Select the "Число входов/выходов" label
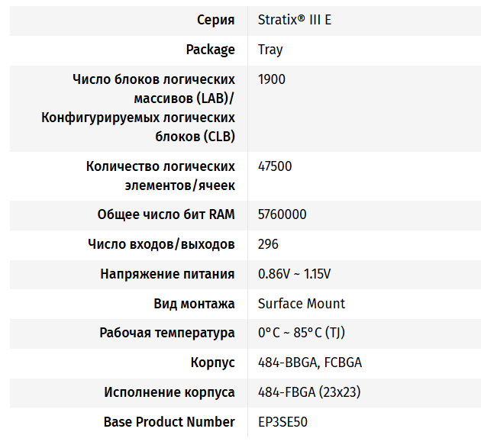The height and width of the screenshot is (448, 481). click(161, 244)
